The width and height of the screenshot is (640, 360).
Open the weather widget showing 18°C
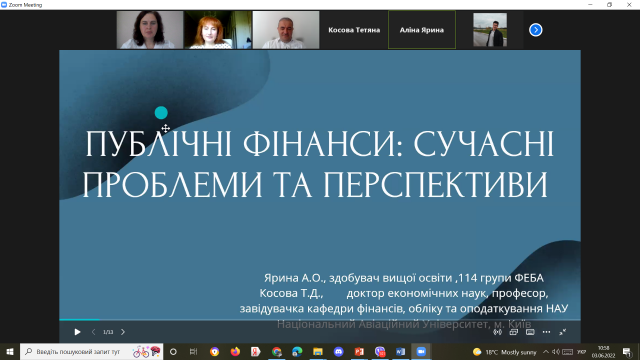coord(504,352)
